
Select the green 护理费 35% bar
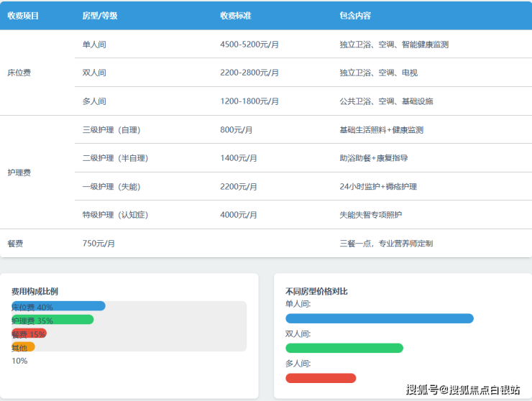(52, 320)
